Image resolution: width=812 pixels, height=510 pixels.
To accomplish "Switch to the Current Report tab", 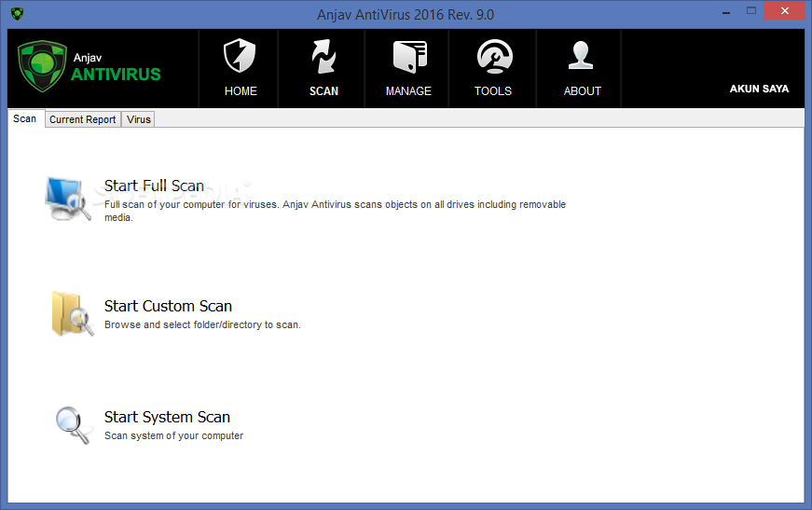I will 83,119.
